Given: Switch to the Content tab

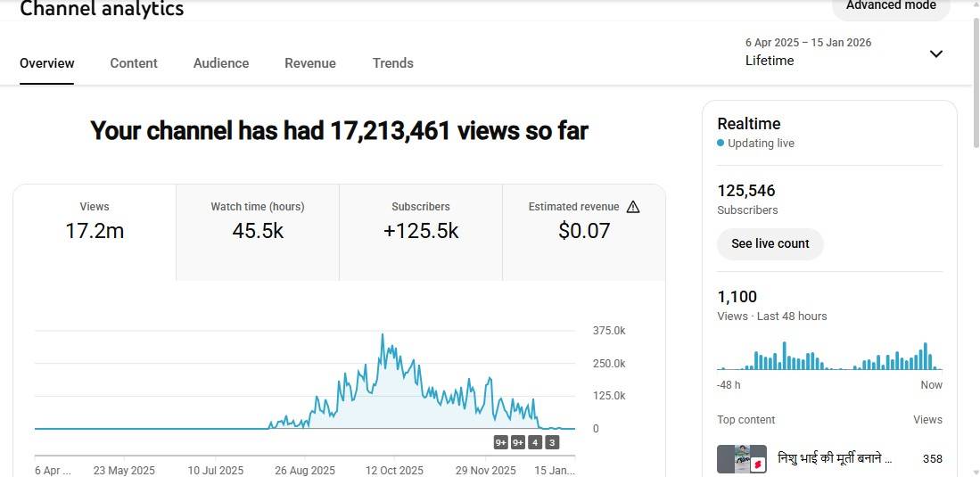Looking at the screenshot, I should pyautogui.click(x=134, y=63).
